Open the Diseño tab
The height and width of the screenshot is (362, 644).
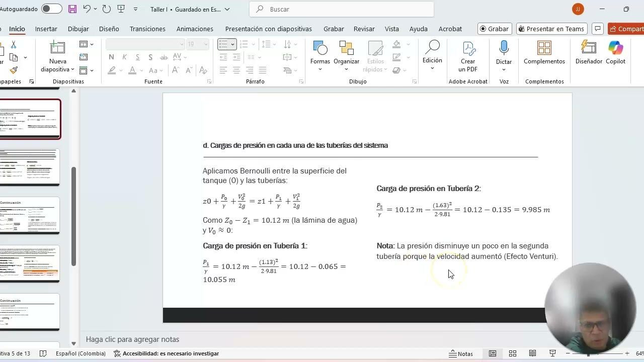(109, 29)
